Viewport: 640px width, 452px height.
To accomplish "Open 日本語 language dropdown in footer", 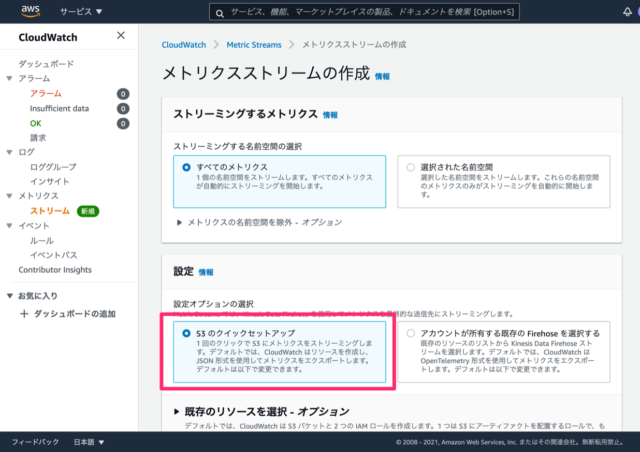I will point(89,442).
